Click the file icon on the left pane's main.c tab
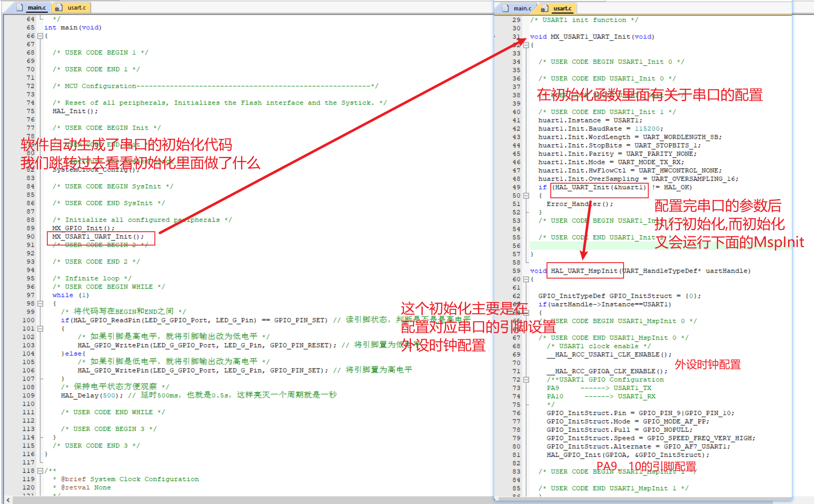This screenshot has width=814, height=504. tap(20, 8)
